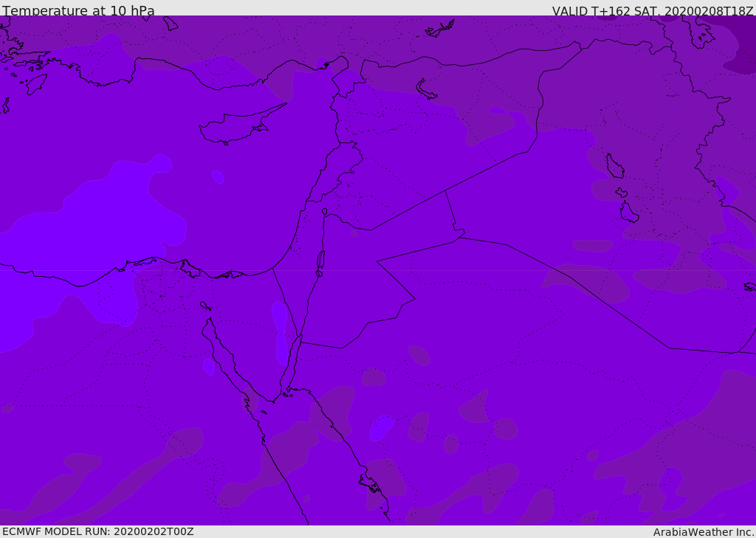Click the island of Cyprus on the map
The image size is (756, 538).
pos(241,125)
